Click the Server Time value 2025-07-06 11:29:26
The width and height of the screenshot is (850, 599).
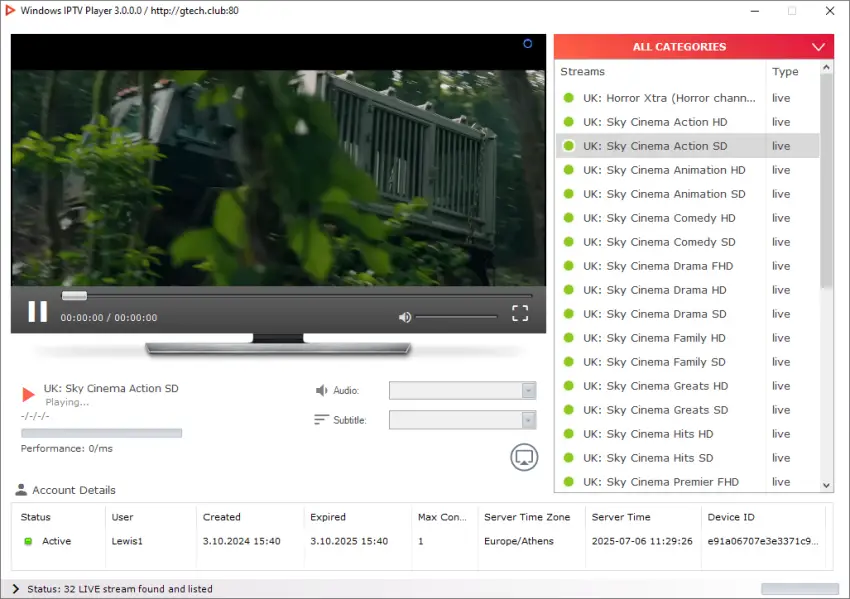642,541
